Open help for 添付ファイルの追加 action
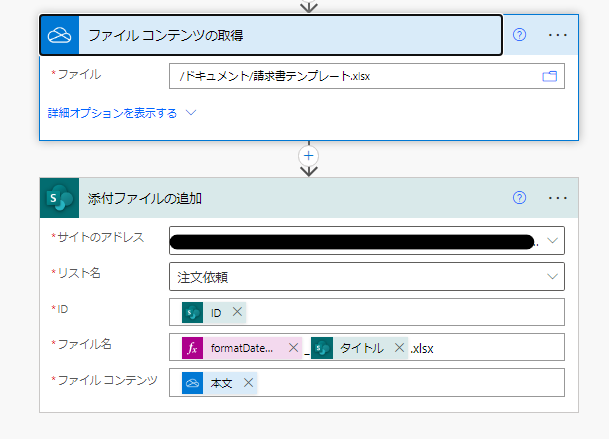Viewport: 609px width, 439px height. click(x=519, y=198)
